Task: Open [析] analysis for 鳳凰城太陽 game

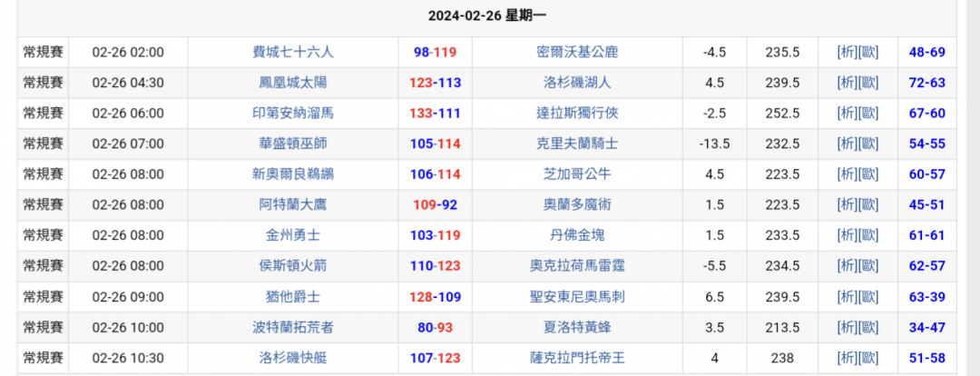Action: 847,83
